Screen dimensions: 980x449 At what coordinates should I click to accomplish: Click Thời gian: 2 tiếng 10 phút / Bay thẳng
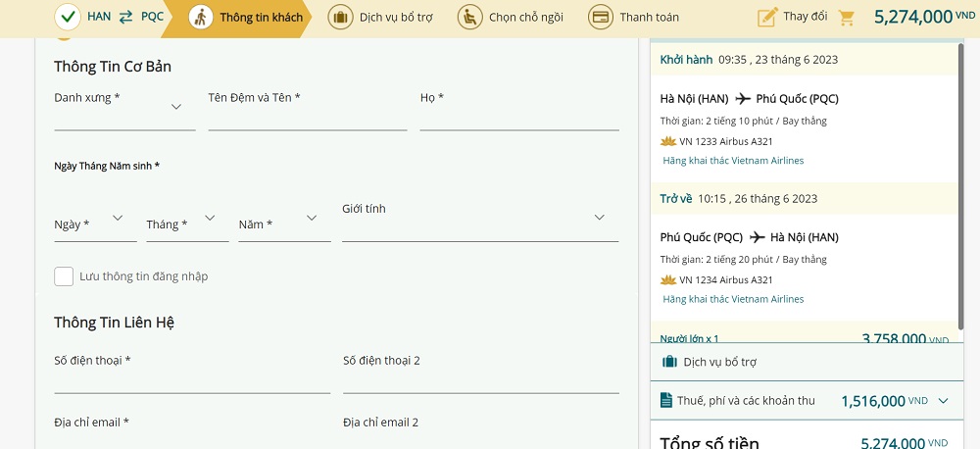point(743,121)
